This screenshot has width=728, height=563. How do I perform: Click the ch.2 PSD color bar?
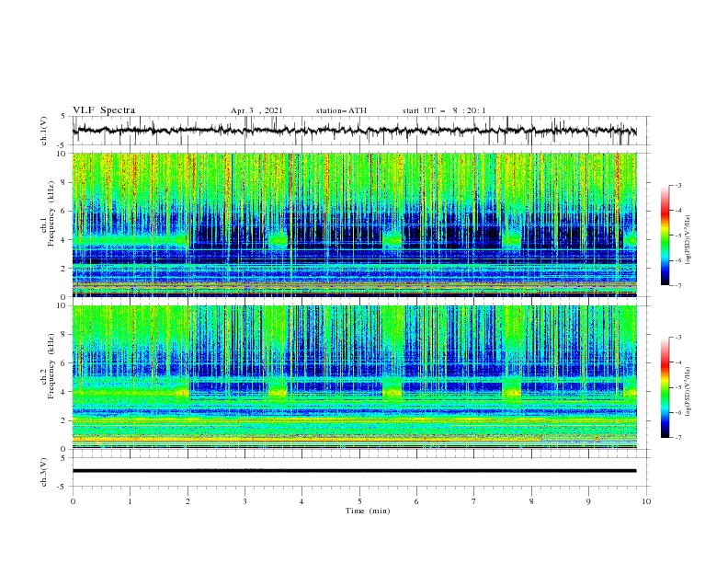coord(665,387)
